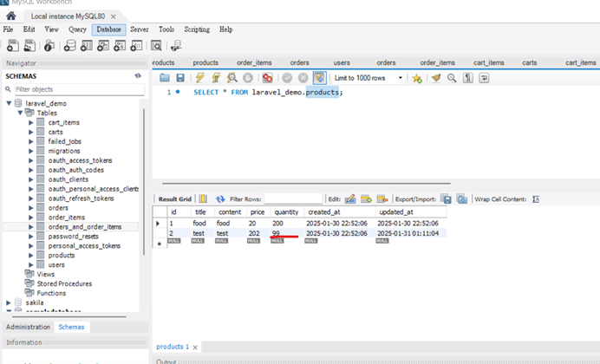The width and height of the screenshot is (600, 364).
Task: Open SQL script file toolbar icon
Action: pyautogui.click(x=29, y=45)
